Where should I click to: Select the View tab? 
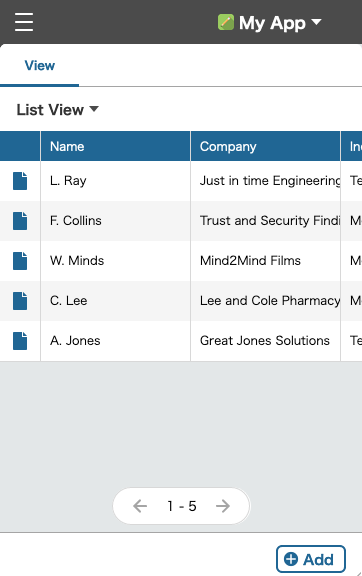coord(39,65)
